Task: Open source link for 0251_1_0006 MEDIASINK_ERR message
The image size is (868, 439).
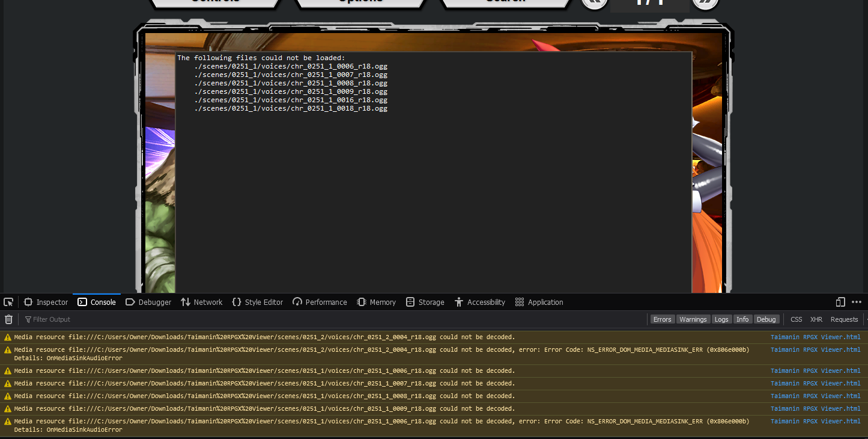Action: pos(815,422)
